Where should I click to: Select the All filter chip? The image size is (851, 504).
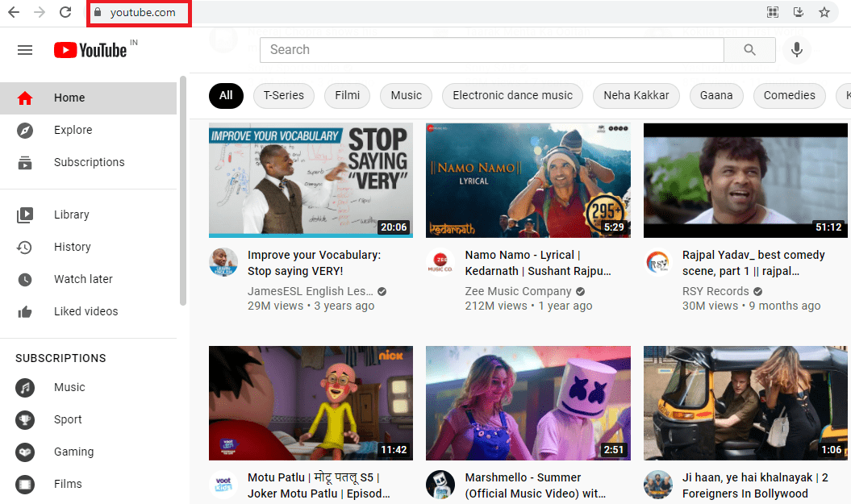(x=226, y=95)
